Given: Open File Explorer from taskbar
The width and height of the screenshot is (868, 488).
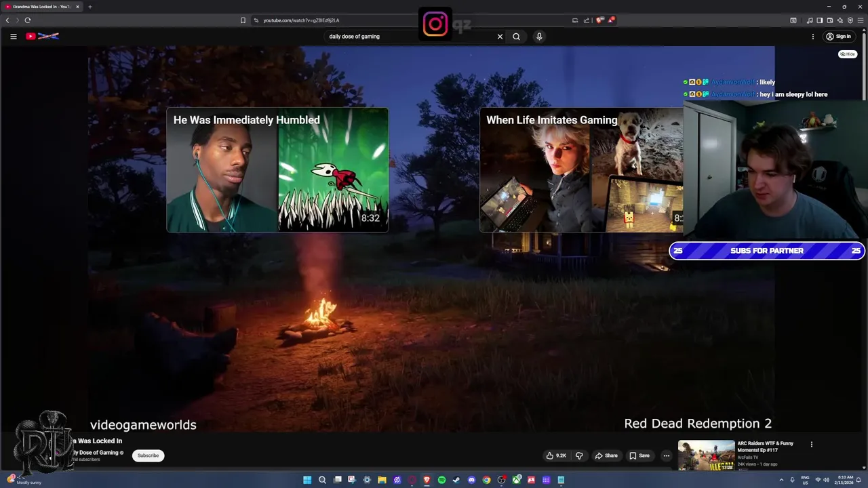Looking at the screenshot, I should point(382,480).
